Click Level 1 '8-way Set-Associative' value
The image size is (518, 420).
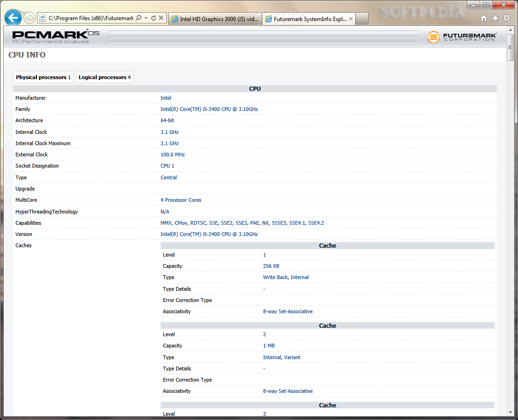click(288, 311)
